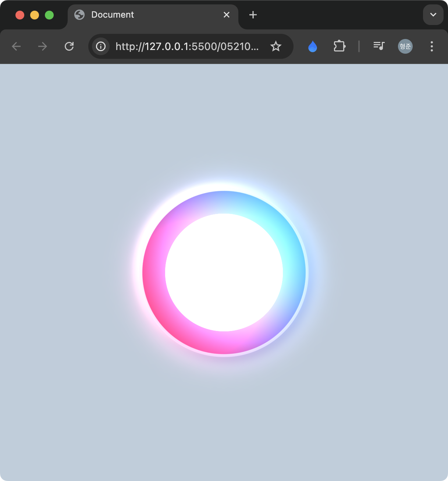Open media controls playlist icon
448x481 pixels.
379,46
